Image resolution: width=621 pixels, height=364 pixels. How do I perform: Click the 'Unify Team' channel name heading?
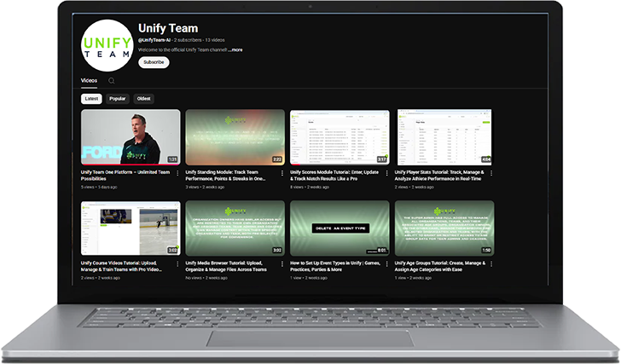point(168,28)
